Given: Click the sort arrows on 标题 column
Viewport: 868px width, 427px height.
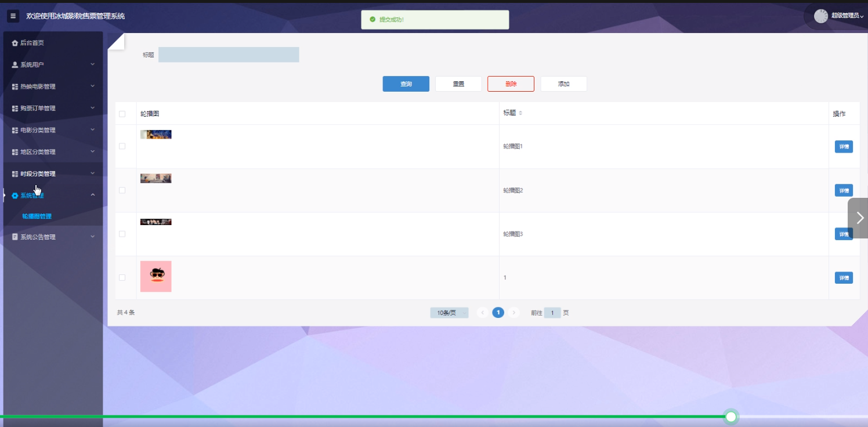Looking at the screenshot, I should click(520, 113).
